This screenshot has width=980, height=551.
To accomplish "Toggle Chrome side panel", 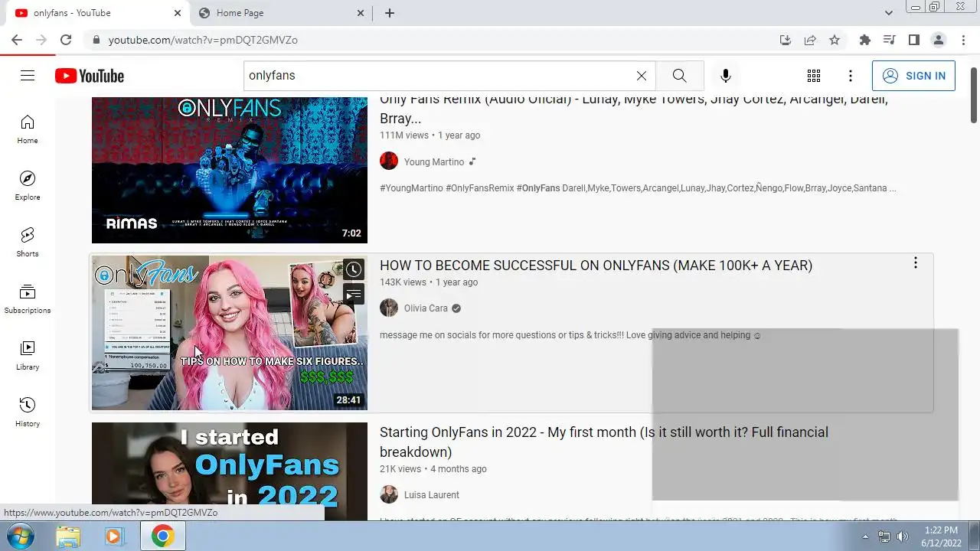I will click(914, 40).
